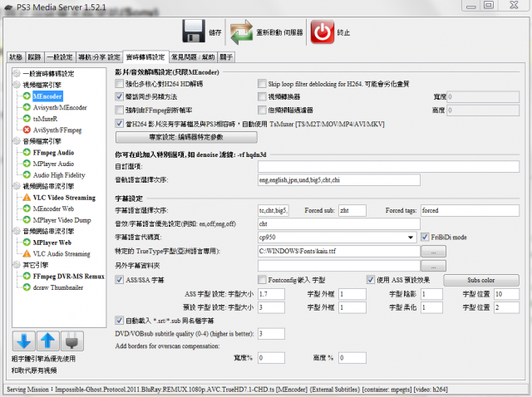The image size is (532, 397).
Task: Click the green icon next to MEncoder Web
Action: pyautogui.click(x=27, y=208)
